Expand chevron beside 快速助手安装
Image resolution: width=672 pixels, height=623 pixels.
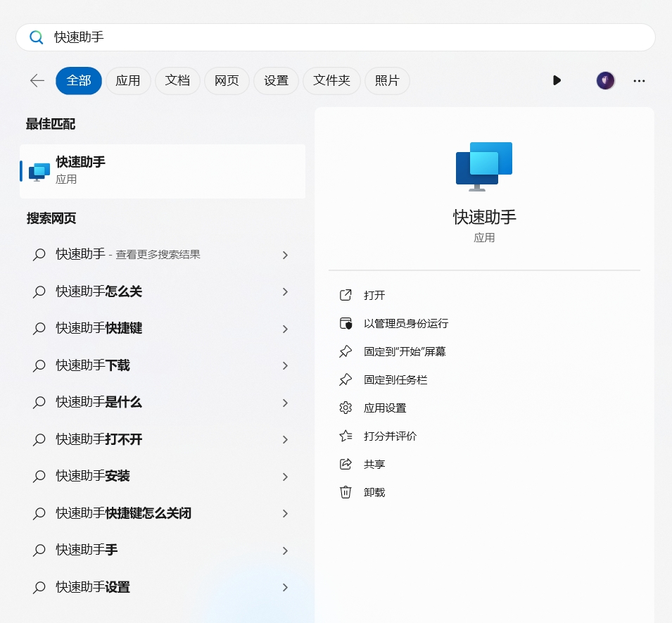click(286, 477)
